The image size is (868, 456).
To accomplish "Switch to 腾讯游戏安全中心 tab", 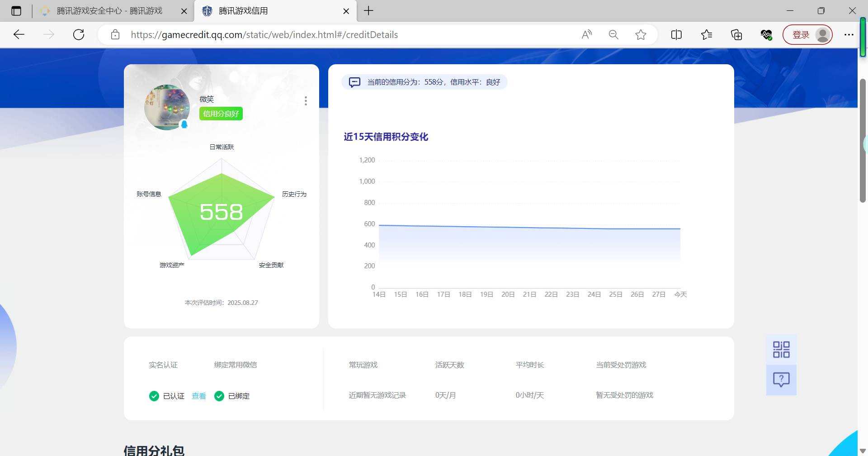I will coord(108,11).
